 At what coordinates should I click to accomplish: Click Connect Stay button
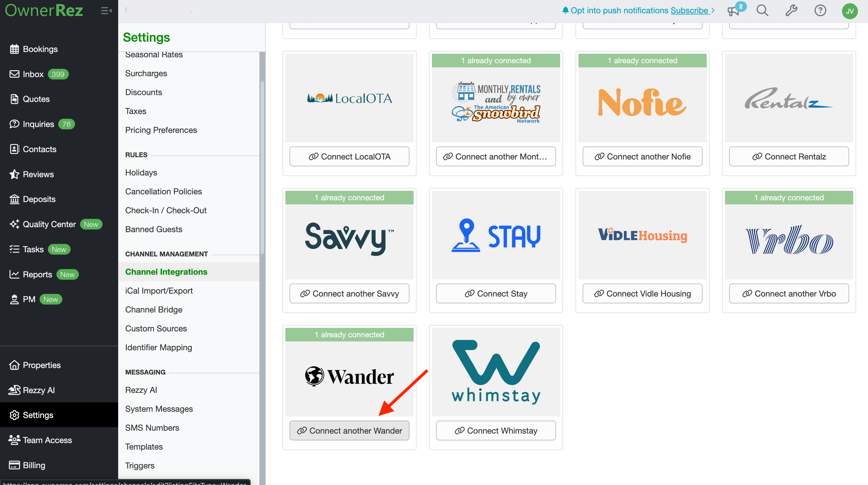(496, 294)
